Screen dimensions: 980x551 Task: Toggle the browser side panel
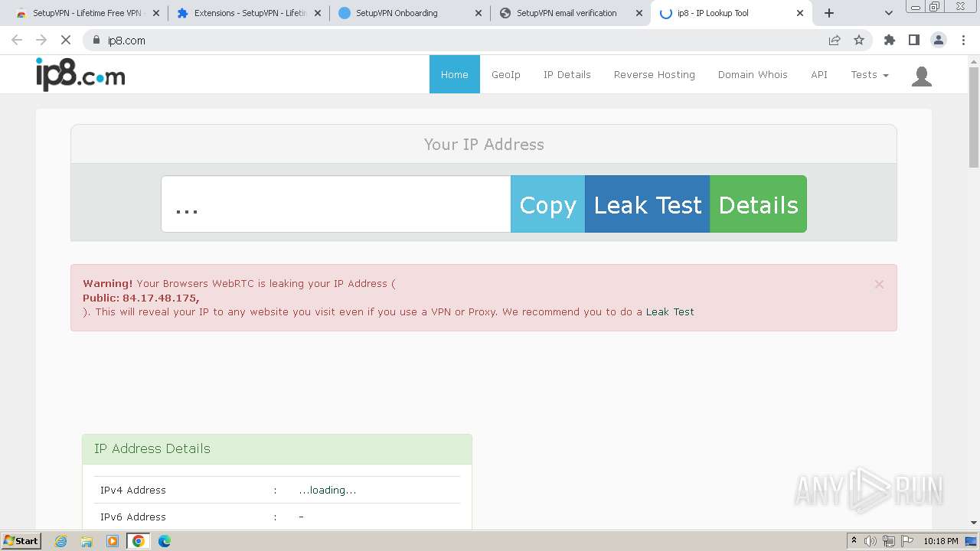(913, 41)
